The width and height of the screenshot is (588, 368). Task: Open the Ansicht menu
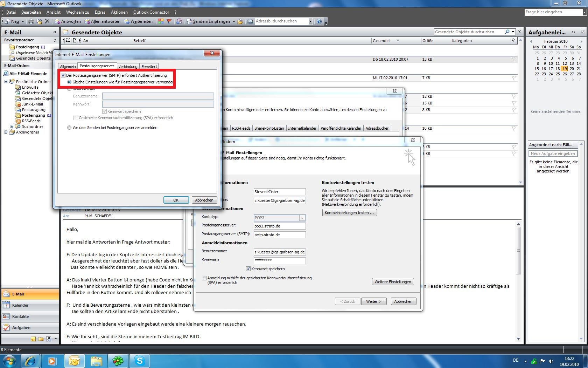53,12
